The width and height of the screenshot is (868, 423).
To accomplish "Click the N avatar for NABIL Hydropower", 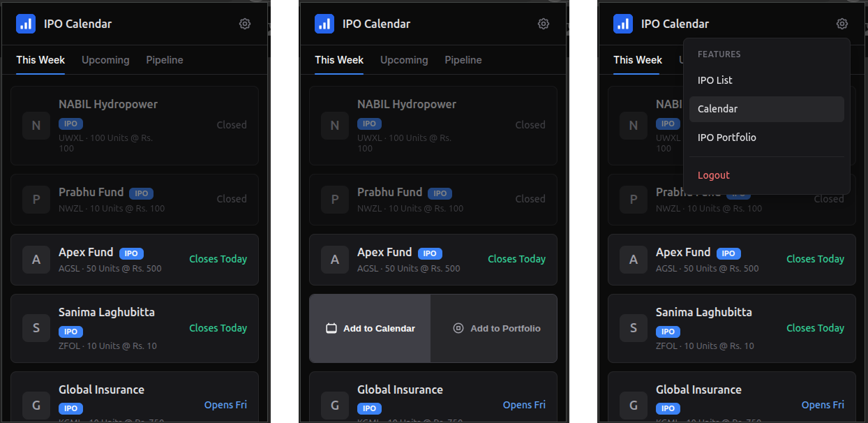I will pyautogui.click(x=36, y=126).
